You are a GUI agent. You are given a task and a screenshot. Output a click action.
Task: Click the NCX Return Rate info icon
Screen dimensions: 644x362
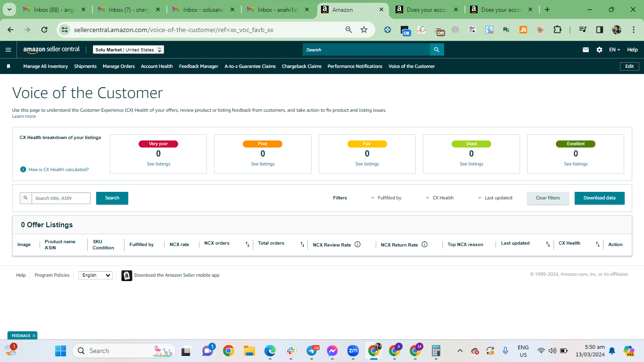point(424,244)
